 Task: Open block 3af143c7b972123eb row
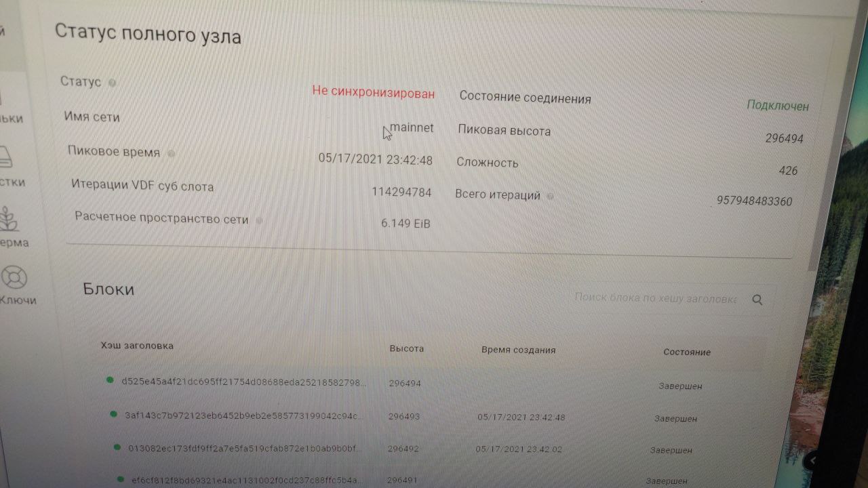tap(434, 416)
